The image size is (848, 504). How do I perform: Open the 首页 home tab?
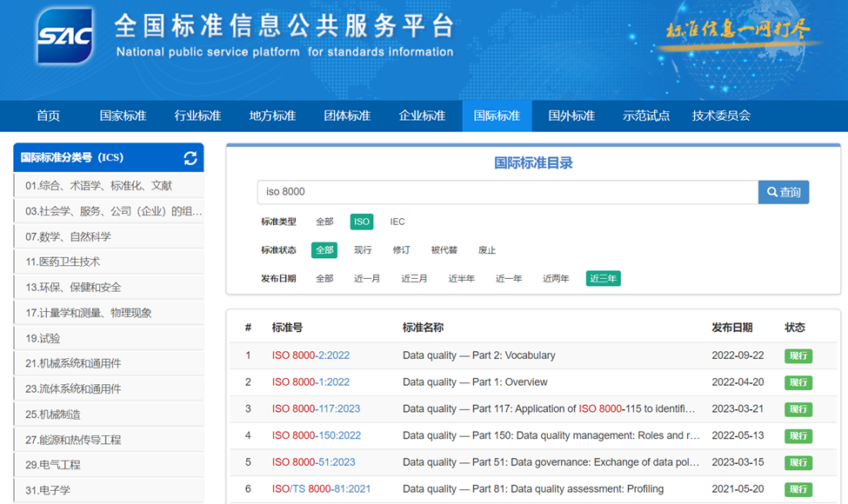point(48,116)
